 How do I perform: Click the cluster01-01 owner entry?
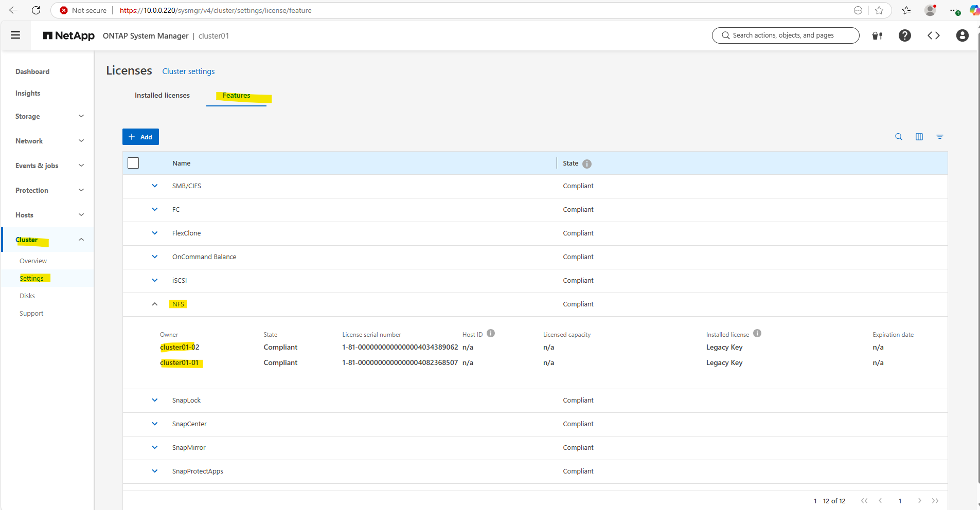click(x=179, y=362)
